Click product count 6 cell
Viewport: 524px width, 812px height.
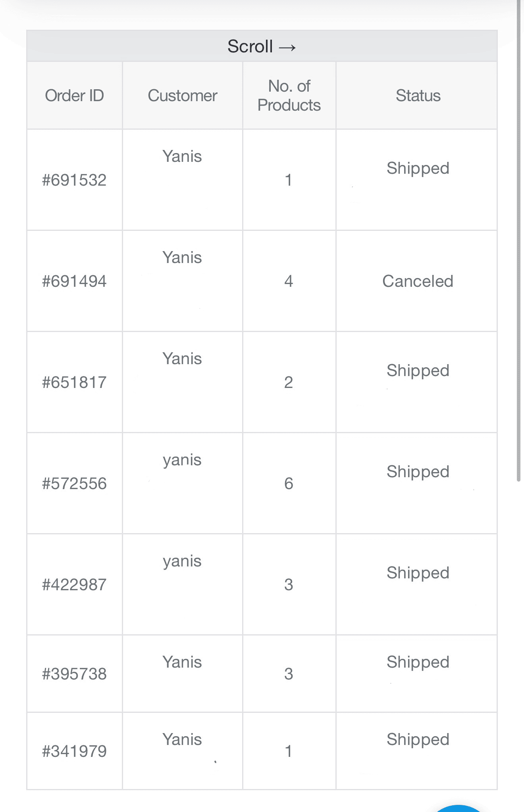point(289,484)
